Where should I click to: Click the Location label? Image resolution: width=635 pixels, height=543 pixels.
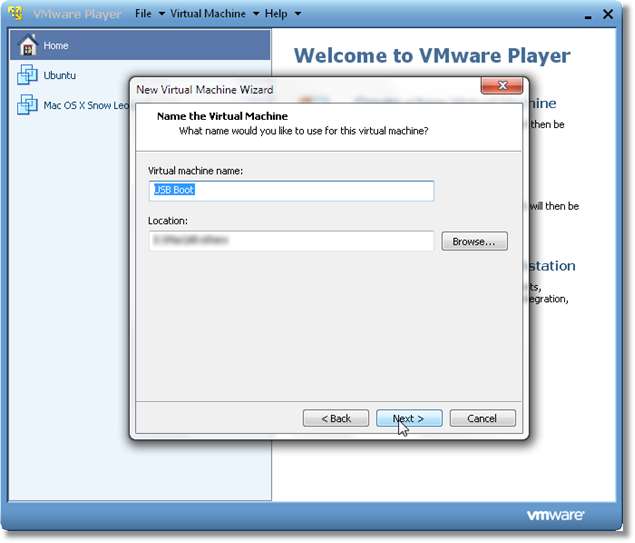click(x=168, y=221)
